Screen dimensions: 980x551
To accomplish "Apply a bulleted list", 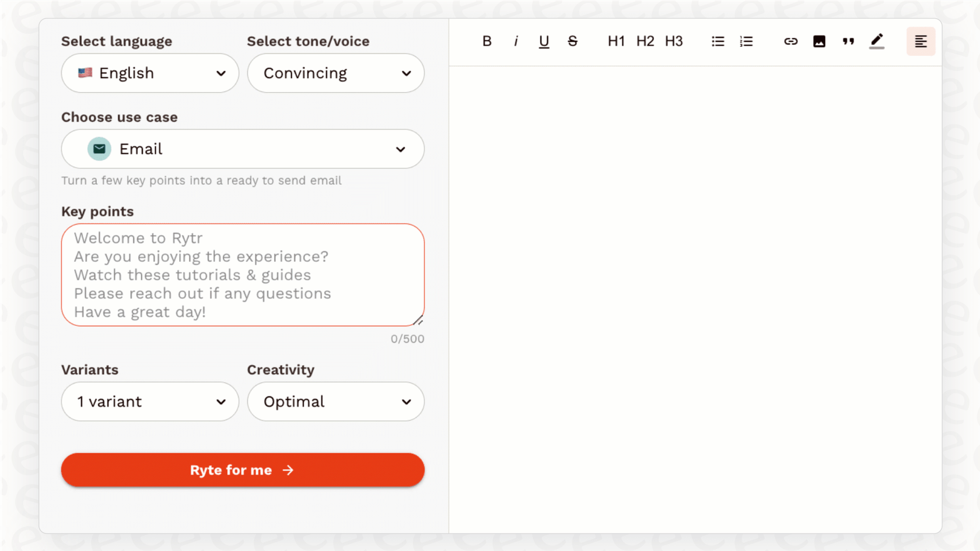I will pyautogui.click(x=717, y=41).
